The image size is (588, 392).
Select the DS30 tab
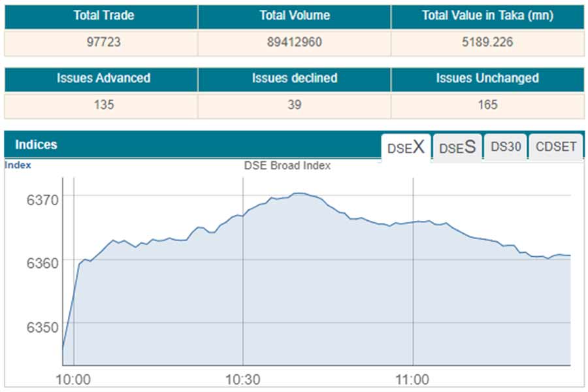(506, 146)
